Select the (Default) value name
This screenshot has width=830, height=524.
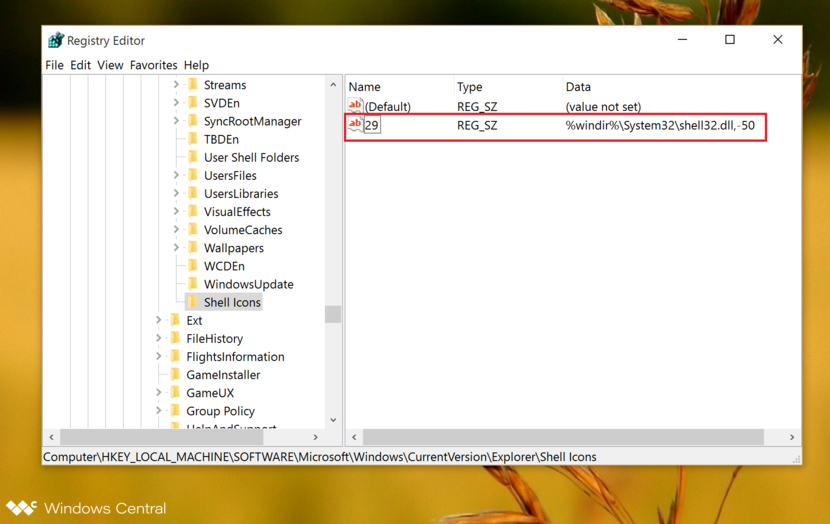coord(387,106)
